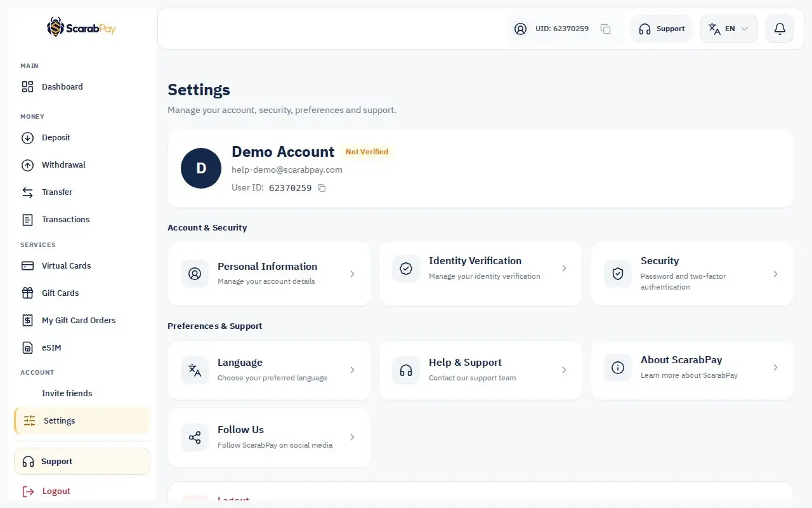Image resolution: width=812 pixels, height=508 pixels.
Task: Copy User ID next to 62370259
Action: click(x=322, y=188)
